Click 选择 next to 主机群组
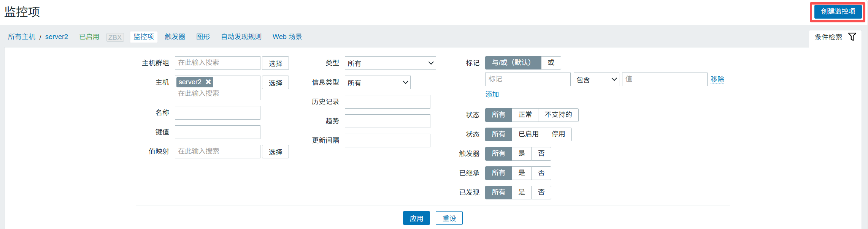Image resolution: width=868 pixels, height=229 pixels. (x=275, y=63)
